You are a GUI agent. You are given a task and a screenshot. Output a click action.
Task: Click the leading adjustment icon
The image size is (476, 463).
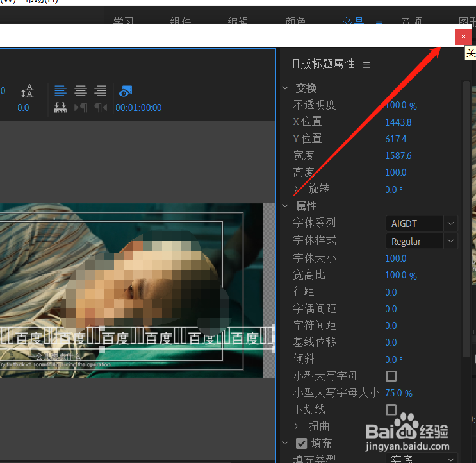click(x=28, y=91)
